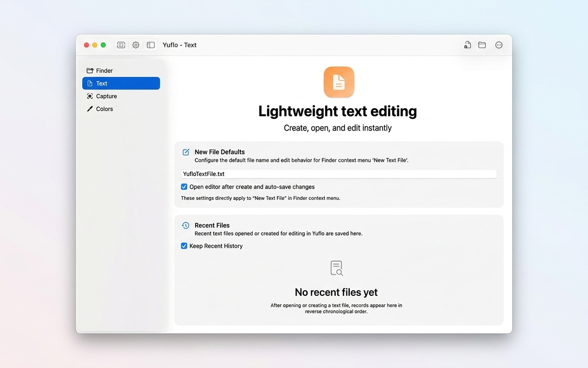The width and height of the screenshot is (588, 368).
Task: Click the Recent Files clock icon
Action: [186, 225]
